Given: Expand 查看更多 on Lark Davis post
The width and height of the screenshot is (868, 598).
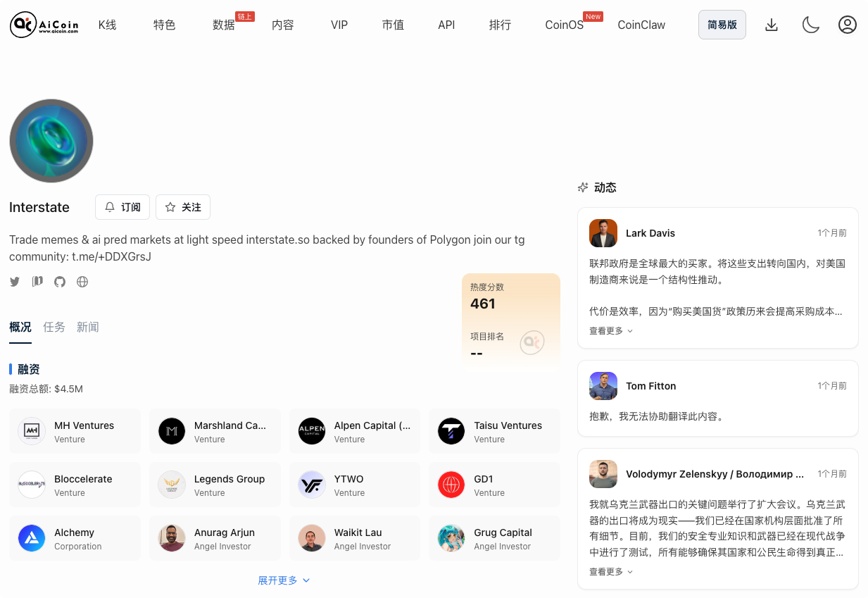Looking at the screenshot, I should point(611,330).
